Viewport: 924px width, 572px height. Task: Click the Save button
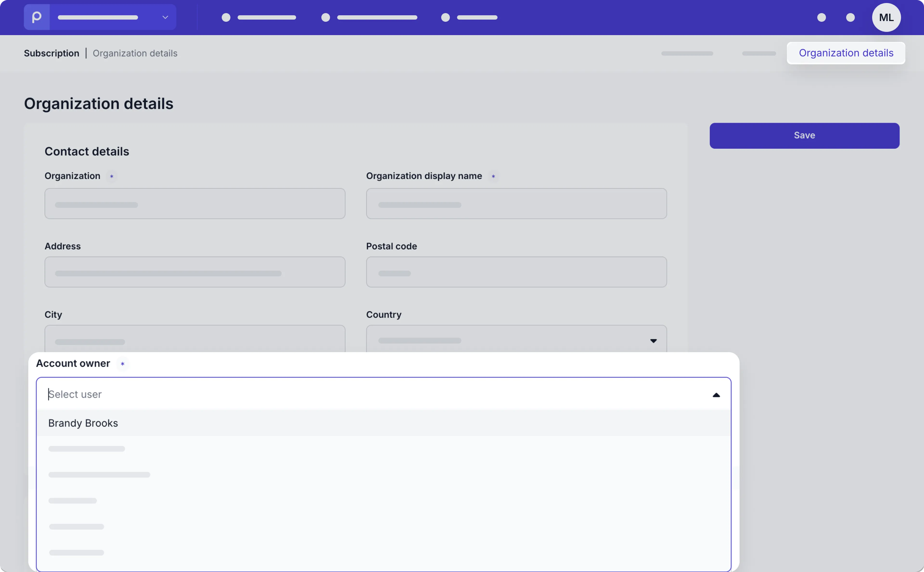804,135
